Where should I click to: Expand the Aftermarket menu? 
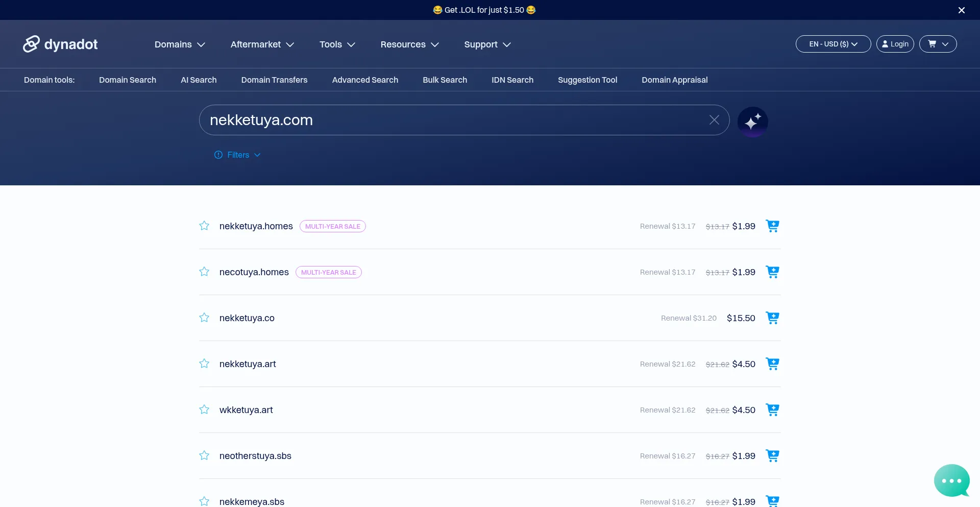pos(262,44)
